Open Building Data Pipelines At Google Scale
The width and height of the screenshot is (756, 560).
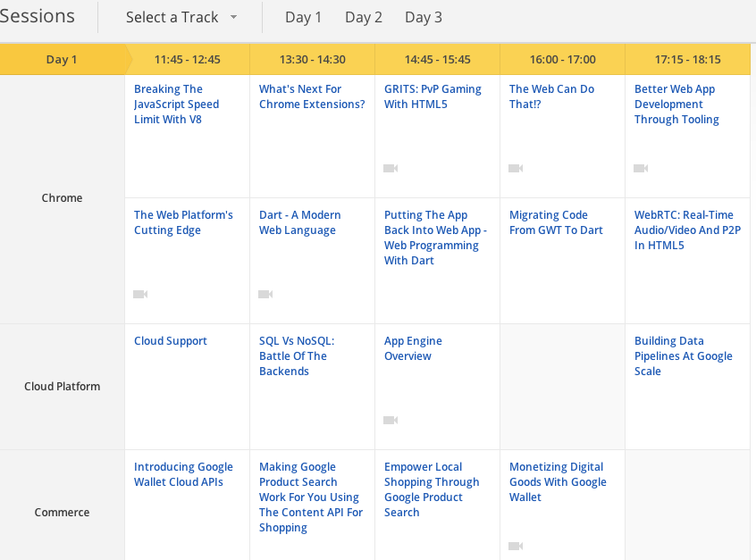coord(683,355)
